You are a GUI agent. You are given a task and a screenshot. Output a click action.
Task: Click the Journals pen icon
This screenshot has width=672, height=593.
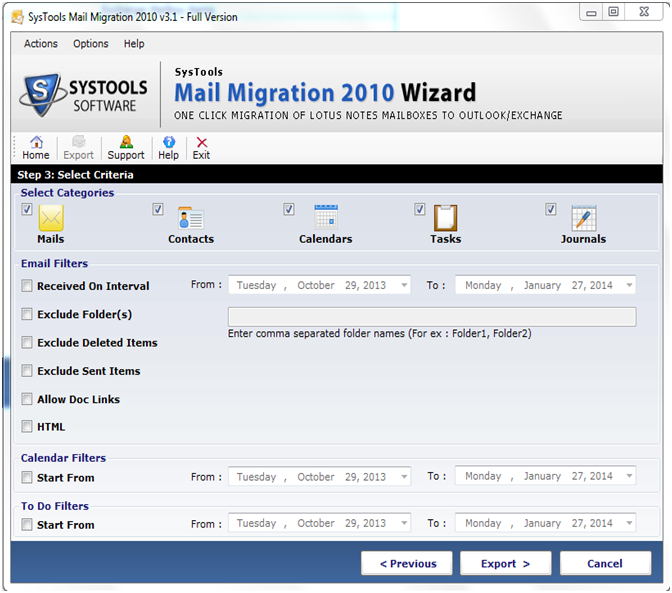click(584, 218)
